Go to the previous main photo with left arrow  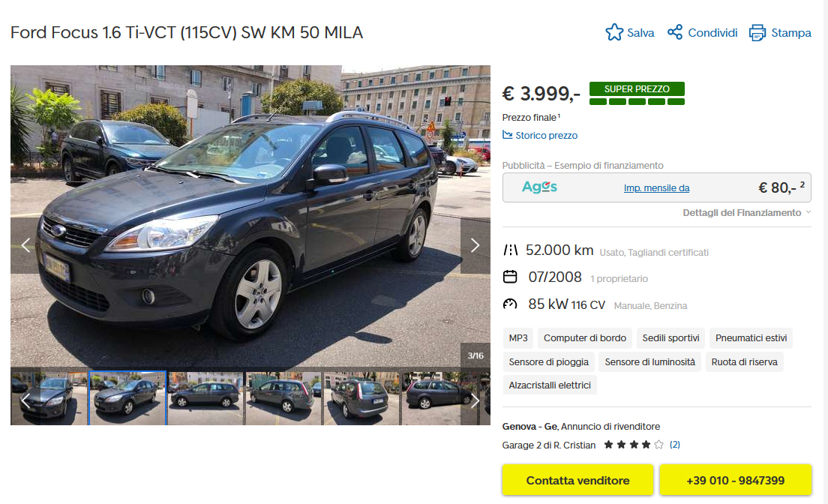(25, 245)
